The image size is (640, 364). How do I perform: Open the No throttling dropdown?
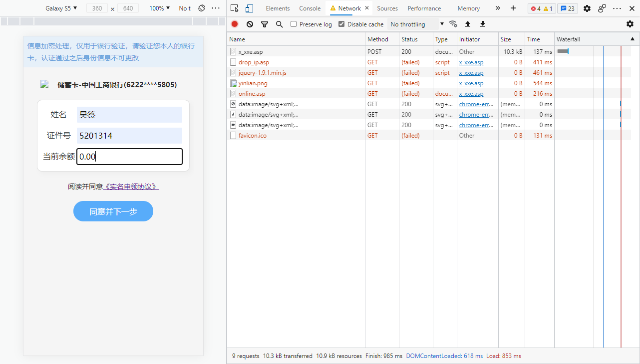416,24
